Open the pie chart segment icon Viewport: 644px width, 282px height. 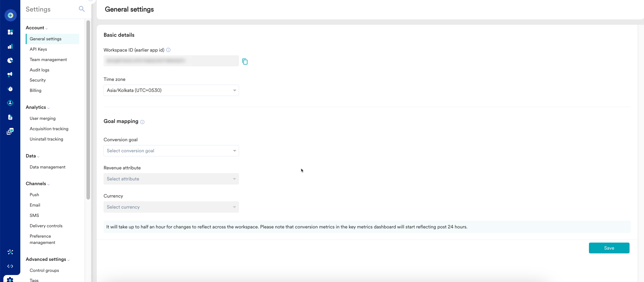[10, 60]
